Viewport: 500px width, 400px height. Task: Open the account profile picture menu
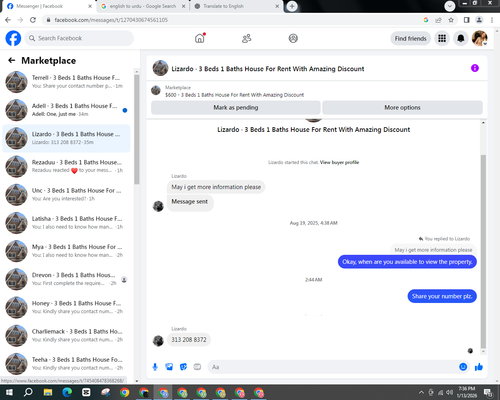[x=480, y=38]
